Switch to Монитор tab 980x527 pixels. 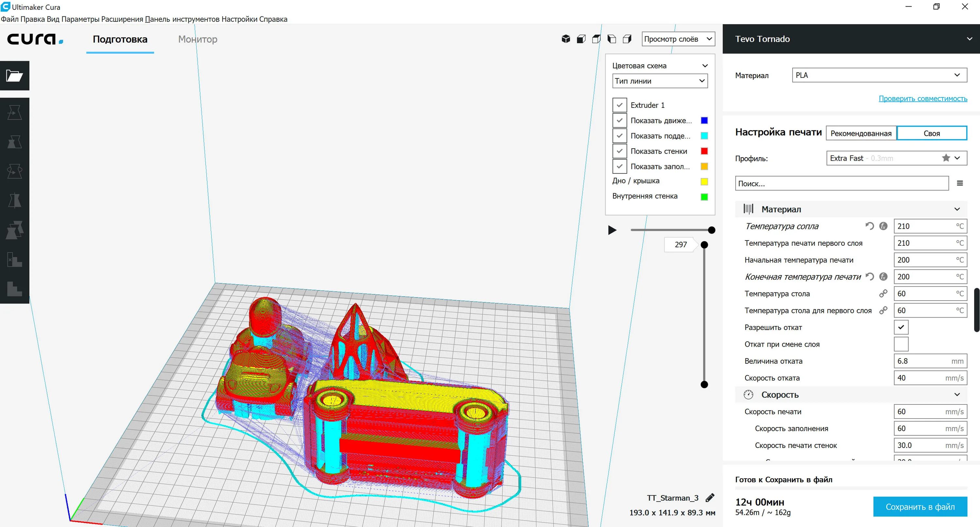coord(198,39)
